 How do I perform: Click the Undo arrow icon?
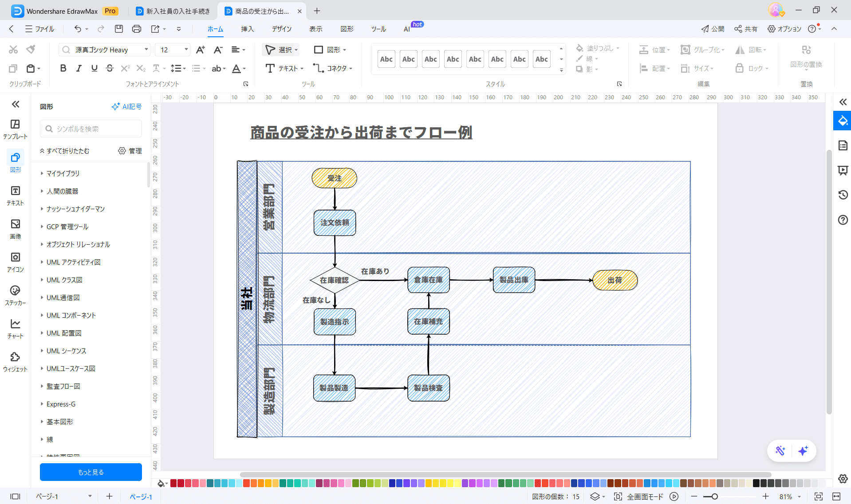pyautogui.click(x=78, y=29)
